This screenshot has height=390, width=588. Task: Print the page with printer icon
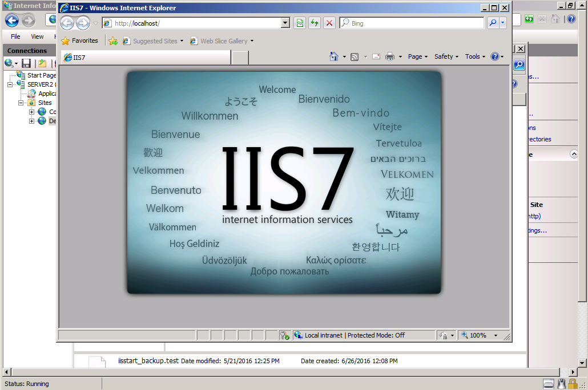390,56
